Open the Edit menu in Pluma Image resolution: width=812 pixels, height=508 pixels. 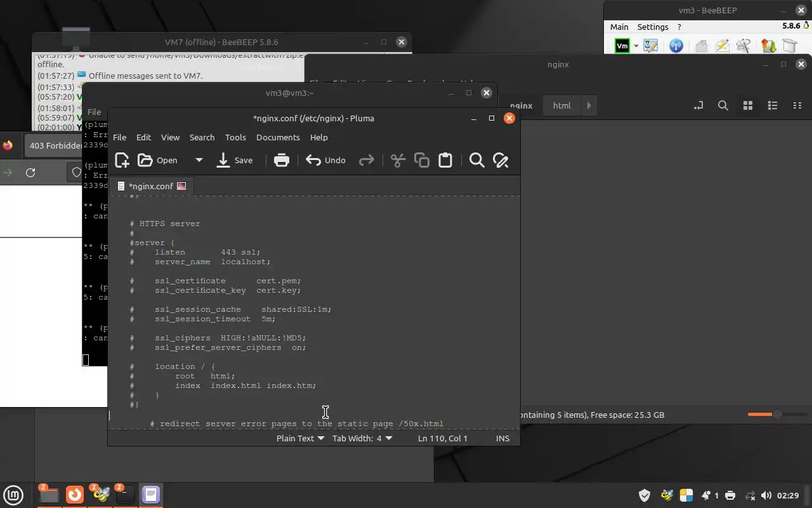click(143, 137)
